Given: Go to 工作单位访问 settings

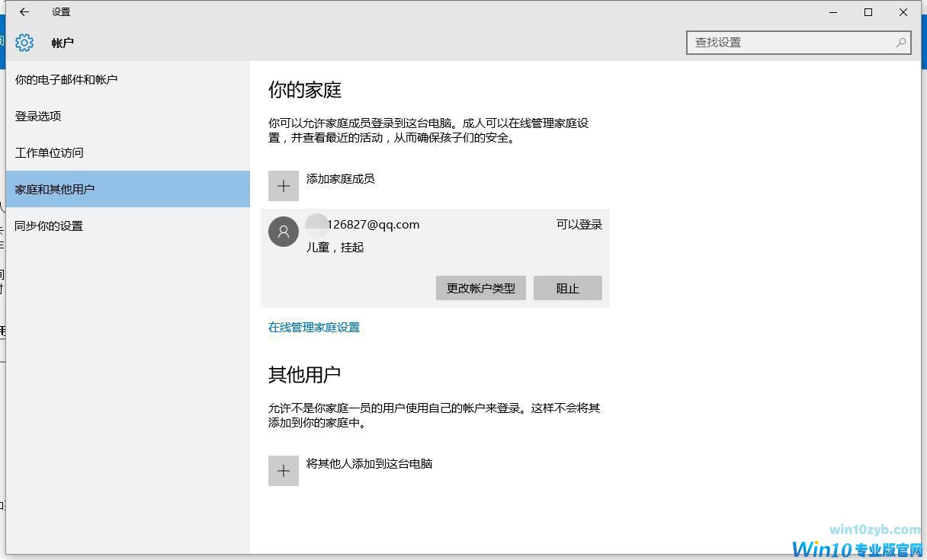Looking at the screenshot, I should click(50, 152).
